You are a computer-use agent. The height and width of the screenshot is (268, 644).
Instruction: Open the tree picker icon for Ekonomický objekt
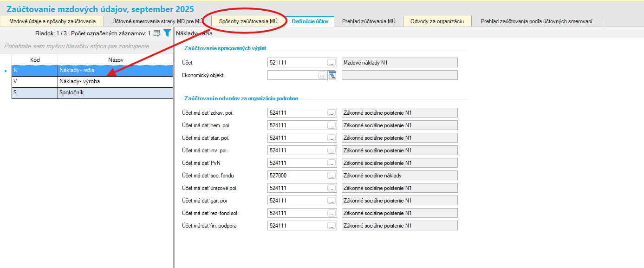pos(332,75)
